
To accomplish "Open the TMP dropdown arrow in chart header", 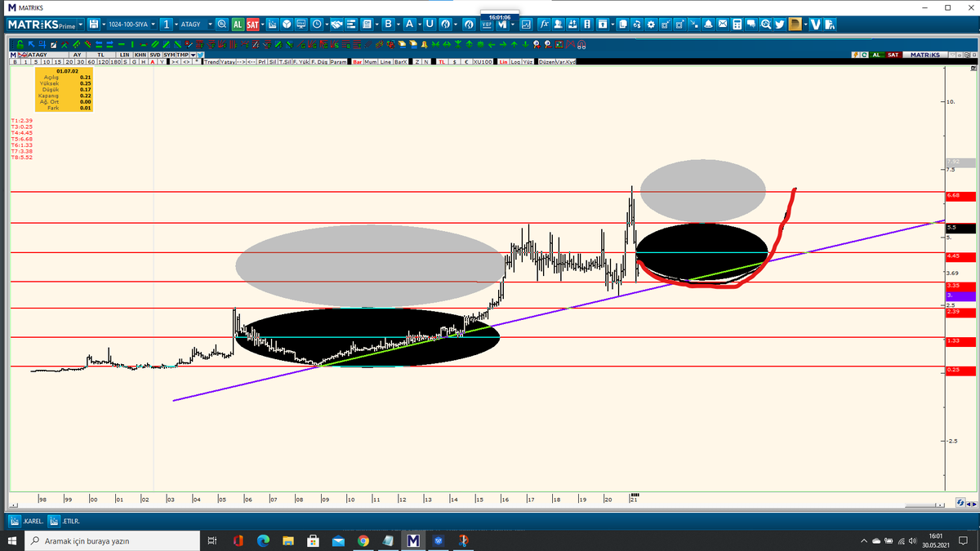I will coord(193,55).
